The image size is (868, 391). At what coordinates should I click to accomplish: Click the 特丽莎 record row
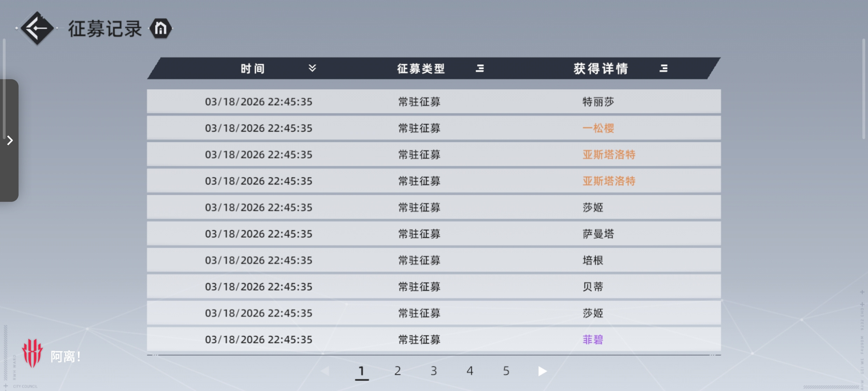coord(434,102)
